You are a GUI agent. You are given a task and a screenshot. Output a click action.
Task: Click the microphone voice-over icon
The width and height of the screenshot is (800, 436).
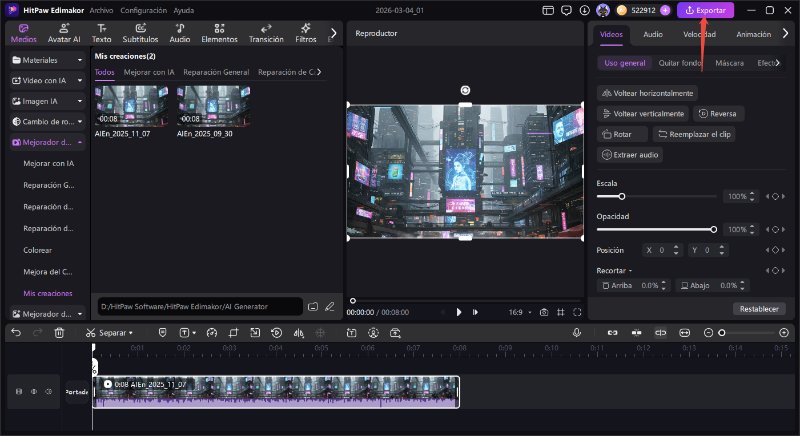pyautogui.click(x=577, y=332)
